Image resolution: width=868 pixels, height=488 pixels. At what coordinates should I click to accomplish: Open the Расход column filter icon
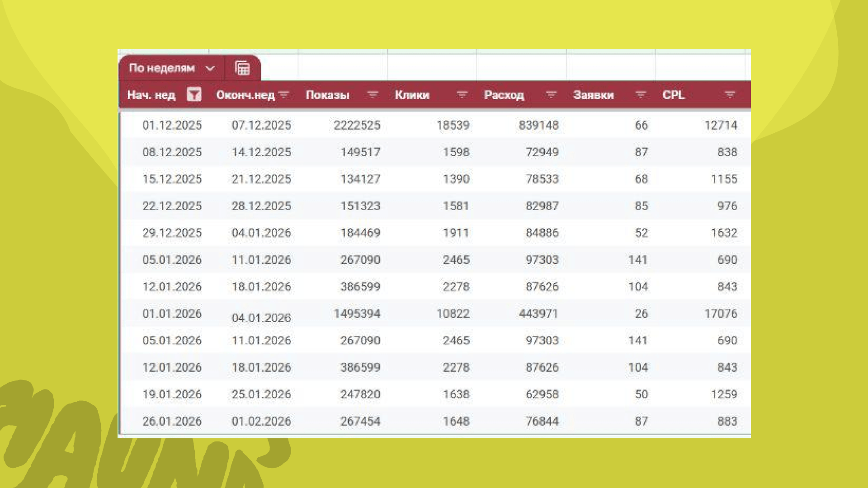[x=551, y=95]
